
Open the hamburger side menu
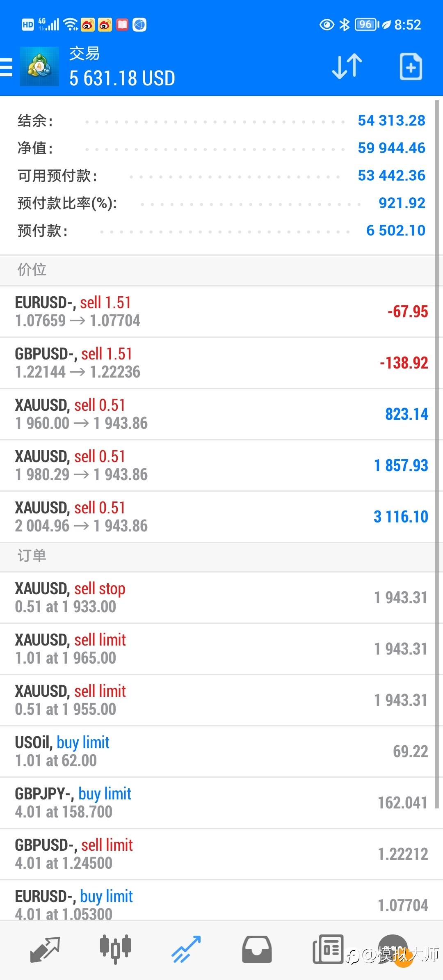click(x=7, y=67)
